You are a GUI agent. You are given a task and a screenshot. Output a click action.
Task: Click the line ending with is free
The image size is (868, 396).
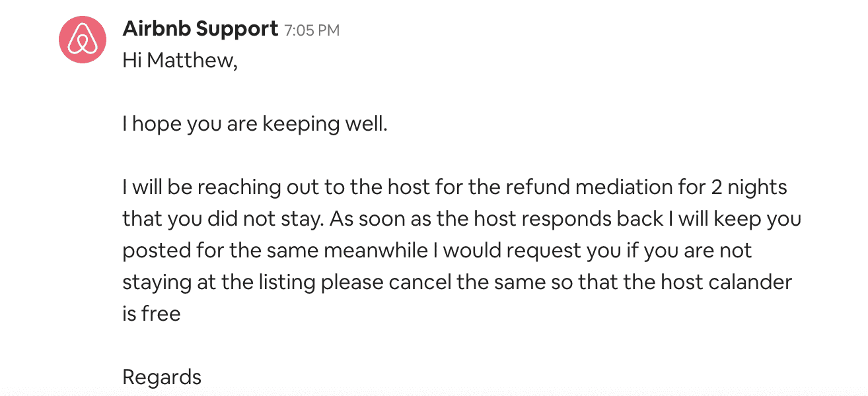tap(151, 313)
